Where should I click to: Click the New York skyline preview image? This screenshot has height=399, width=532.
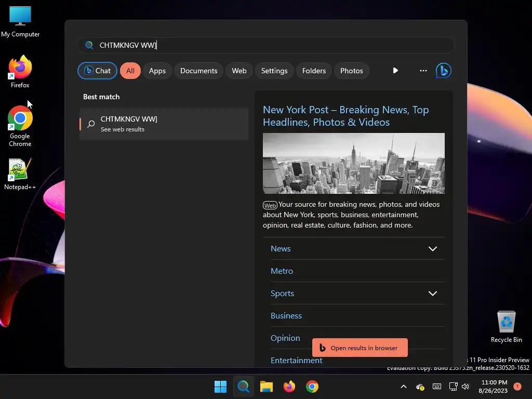[x=353, y=163]
